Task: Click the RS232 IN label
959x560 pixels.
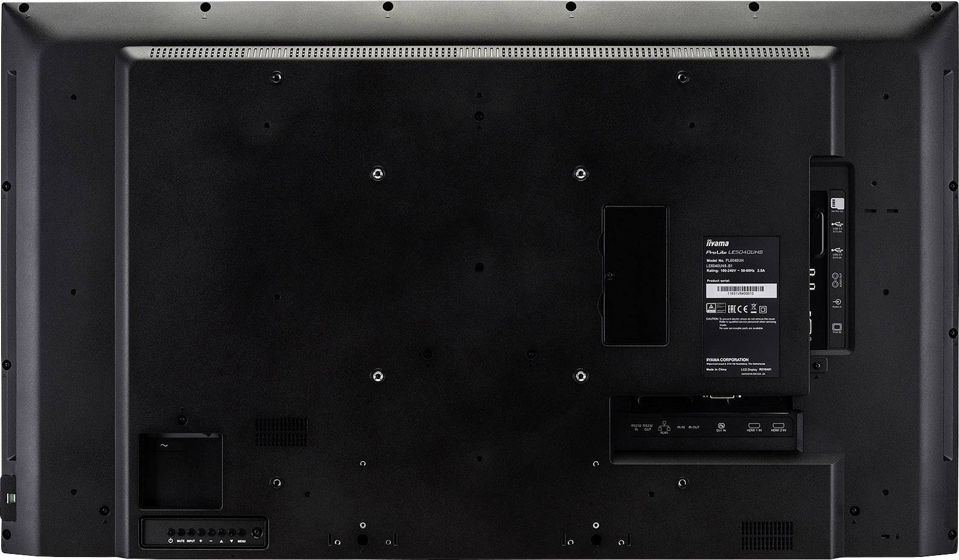Action: pos(636,427)
